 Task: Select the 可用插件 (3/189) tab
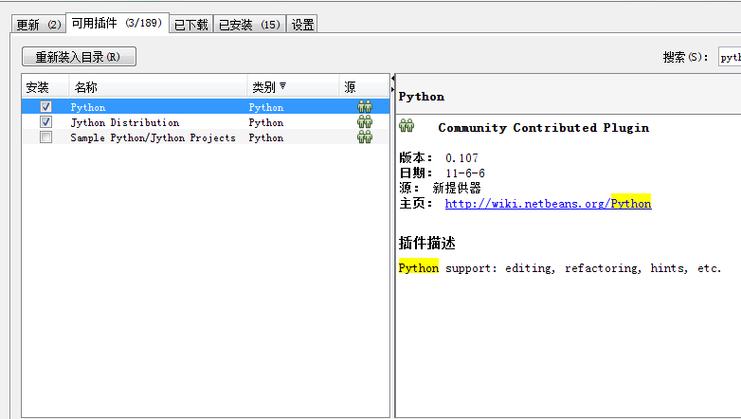coord(117,23)
